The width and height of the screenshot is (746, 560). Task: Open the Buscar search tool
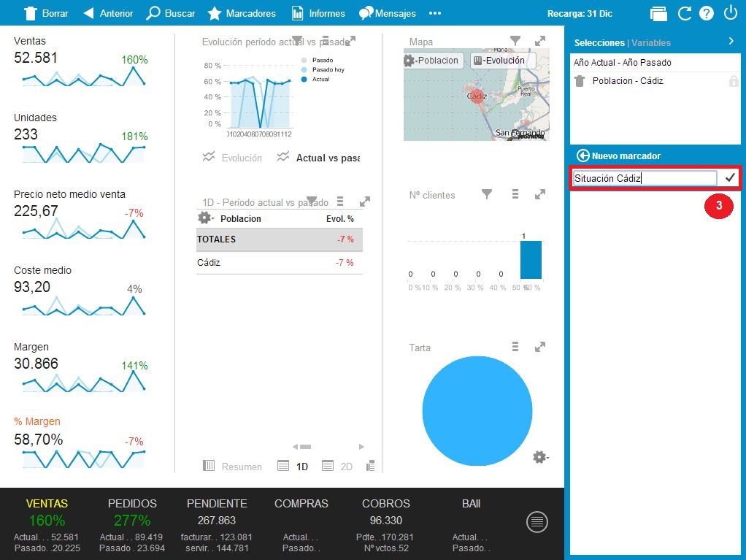click(154, 13)
